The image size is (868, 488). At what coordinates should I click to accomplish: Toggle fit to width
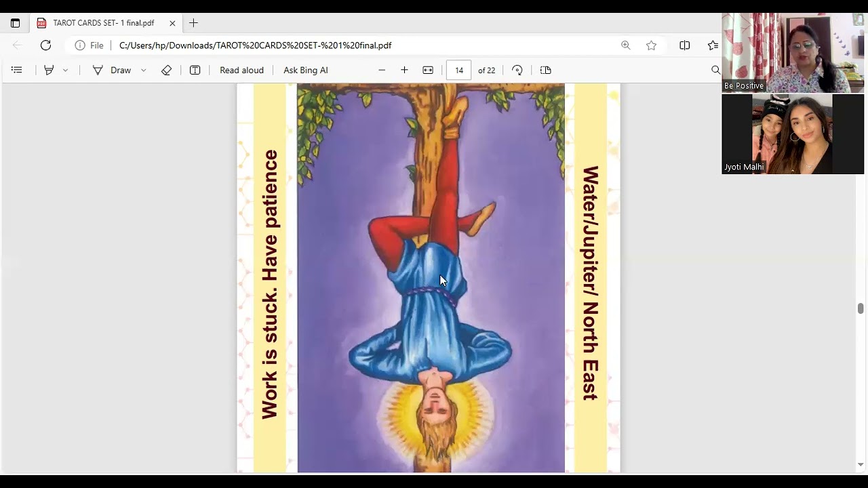428,70
